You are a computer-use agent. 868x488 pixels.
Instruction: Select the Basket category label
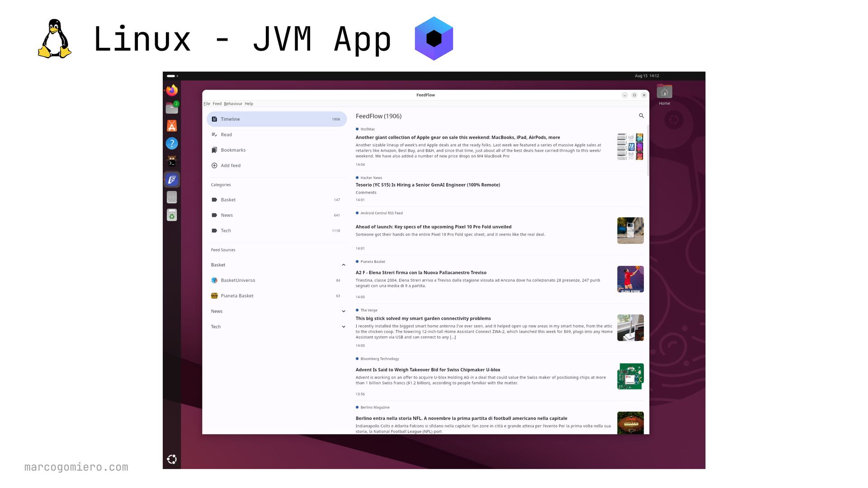click(x=228, y=200)
